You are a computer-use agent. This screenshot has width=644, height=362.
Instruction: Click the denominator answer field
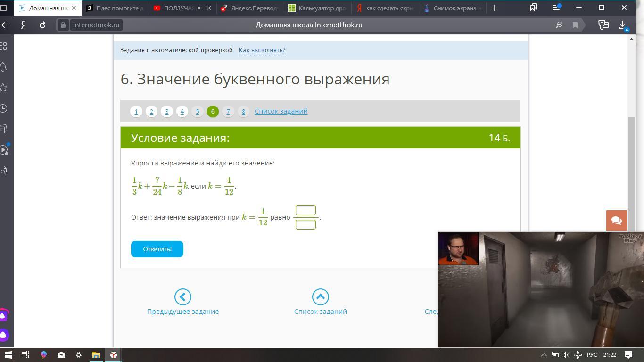click(x=305, y=224)
